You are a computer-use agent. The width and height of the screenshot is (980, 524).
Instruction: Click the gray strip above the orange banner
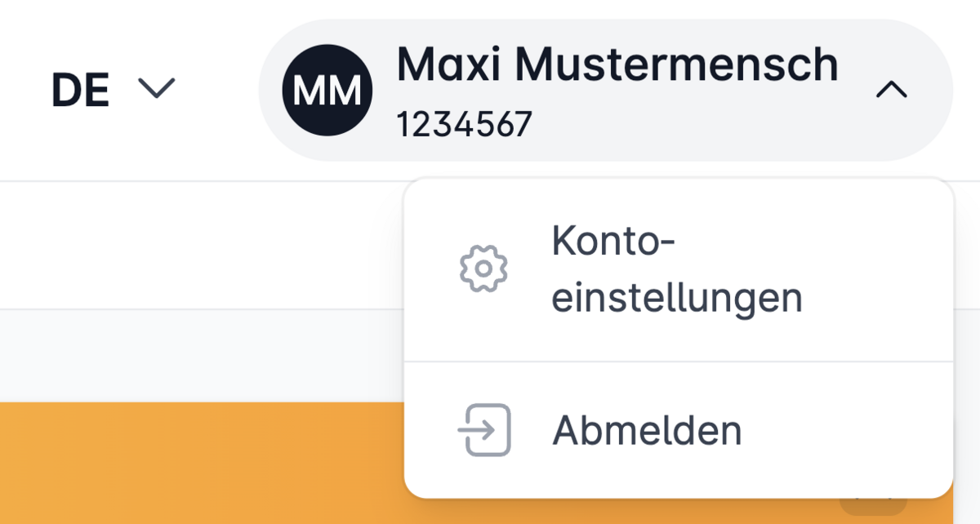pyautogui.click(x=202, y=356)
